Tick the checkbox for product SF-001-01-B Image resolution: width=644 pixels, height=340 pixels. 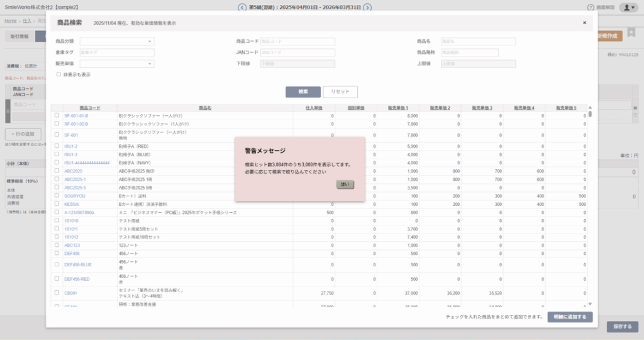(57, 116)
